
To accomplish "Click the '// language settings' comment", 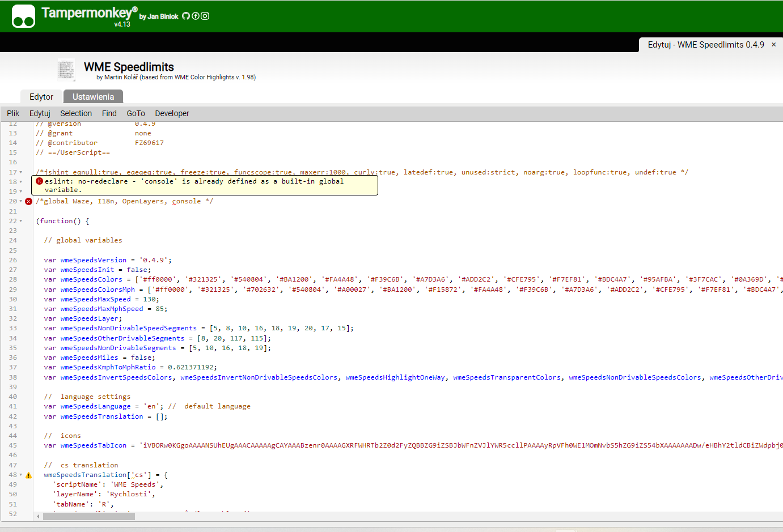I will click(x=87, y=397).
